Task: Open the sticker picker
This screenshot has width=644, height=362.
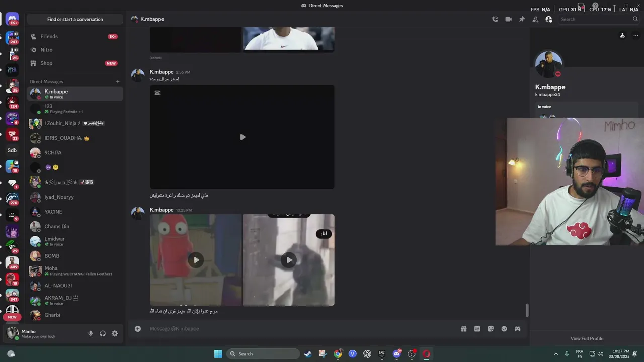Action: tap(491, 329)
